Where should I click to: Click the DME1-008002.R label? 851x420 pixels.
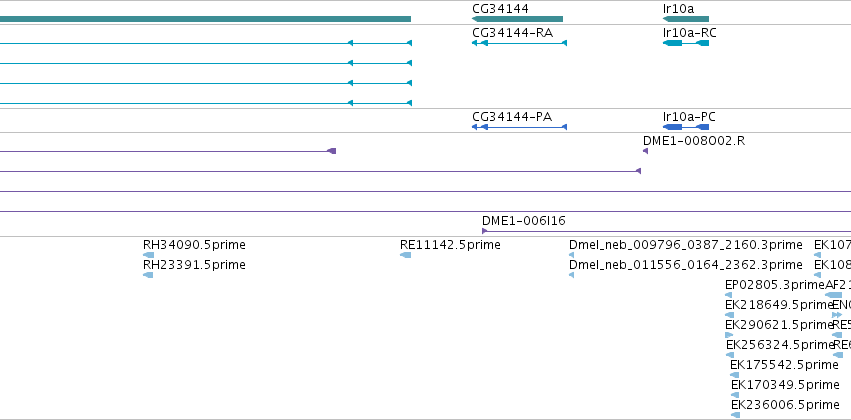pos(694,141)
